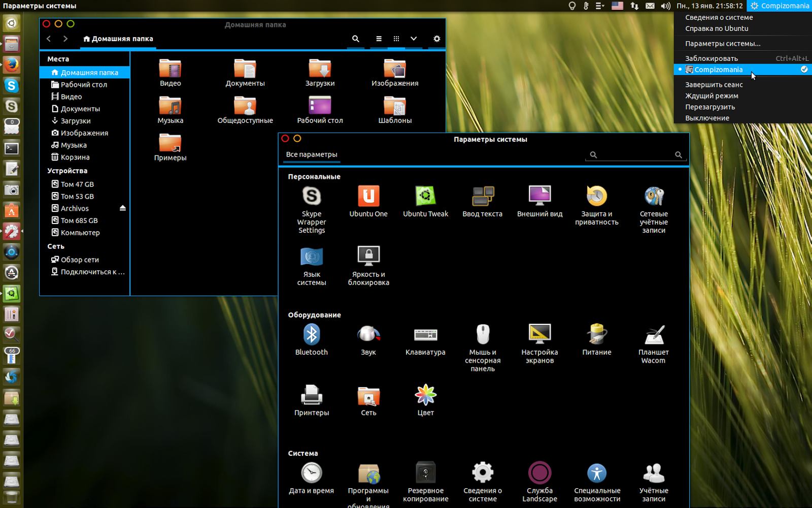Open Планшет Wacom settings
The height and width of the screenshot is (508, 812).
pyautogui.click(x=654, y=344)
